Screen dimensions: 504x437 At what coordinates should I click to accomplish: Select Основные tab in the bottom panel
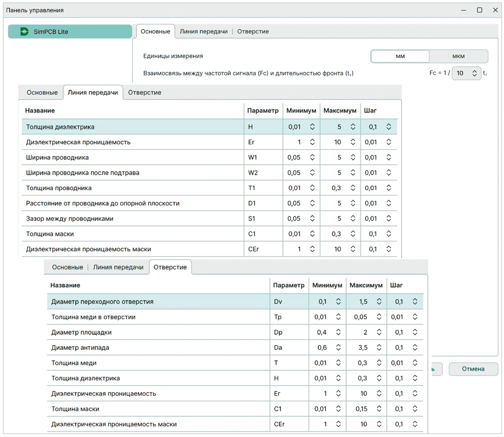tap(67, 267)
